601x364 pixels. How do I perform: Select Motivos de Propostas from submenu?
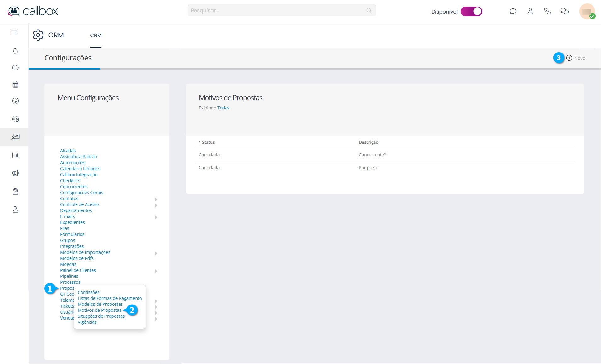click(99, 310)
